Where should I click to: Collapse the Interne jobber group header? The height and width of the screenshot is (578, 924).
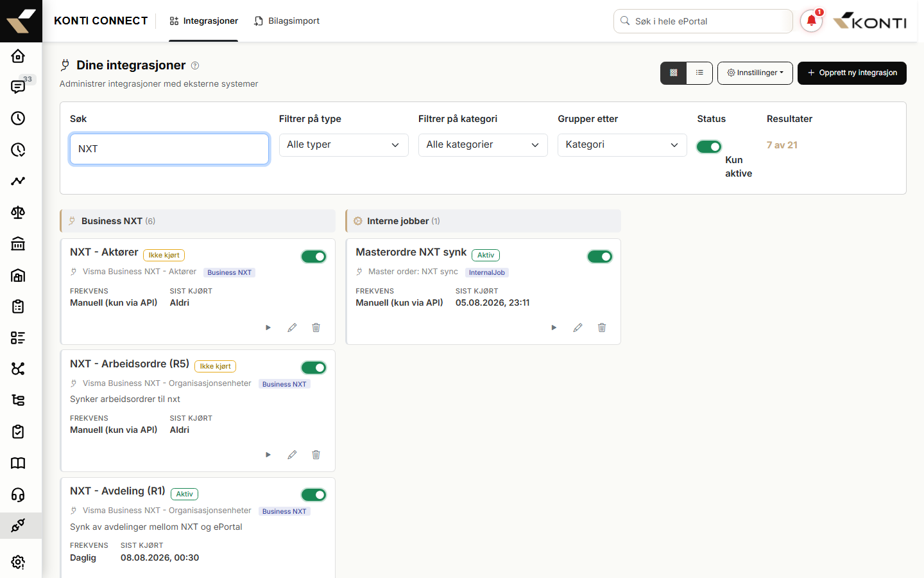click(x=483, y=221)
